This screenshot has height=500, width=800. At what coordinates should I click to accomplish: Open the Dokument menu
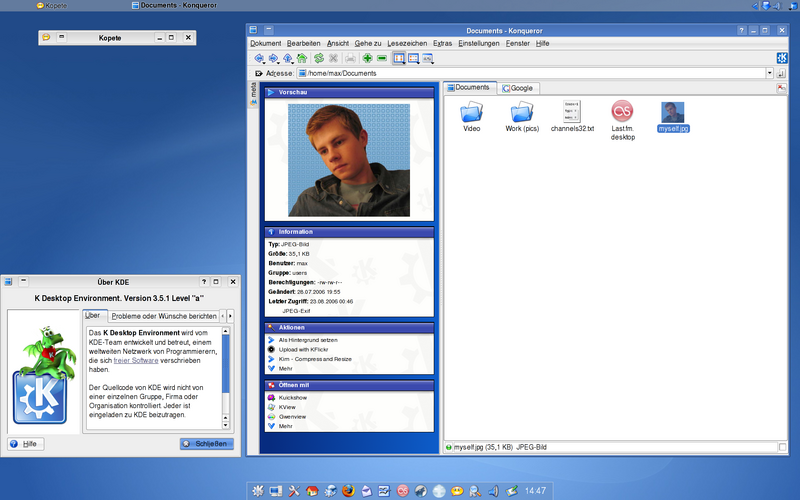tap(265, 43)
